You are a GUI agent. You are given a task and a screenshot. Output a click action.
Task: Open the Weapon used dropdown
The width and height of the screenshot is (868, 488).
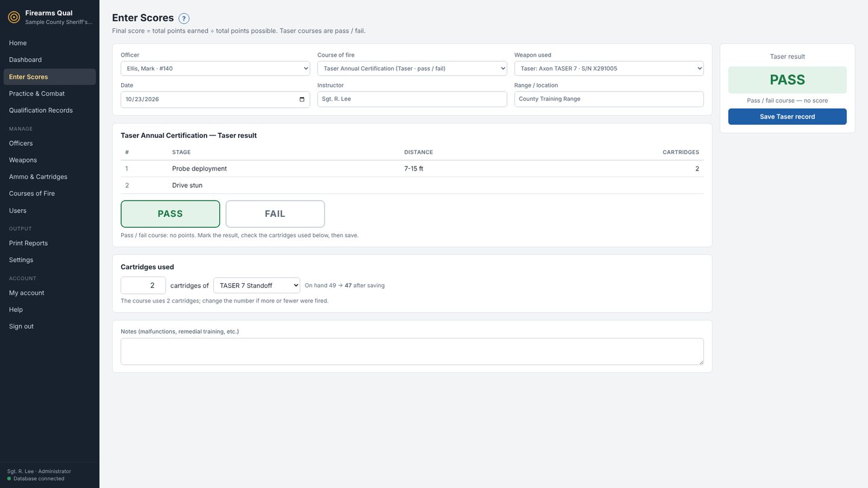[x=609, y=69]
